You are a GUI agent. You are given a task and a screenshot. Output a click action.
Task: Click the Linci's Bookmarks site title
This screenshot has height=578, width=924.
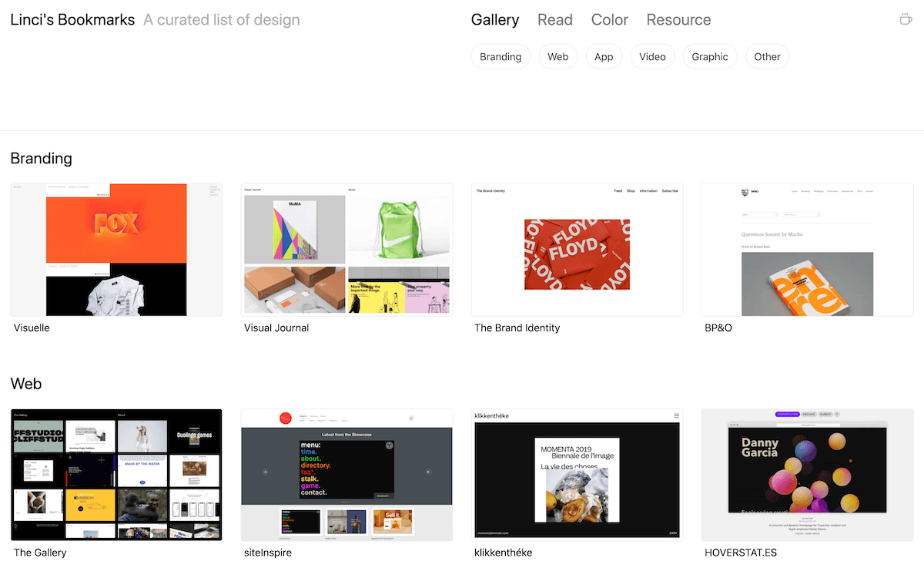tap(72, 19)
